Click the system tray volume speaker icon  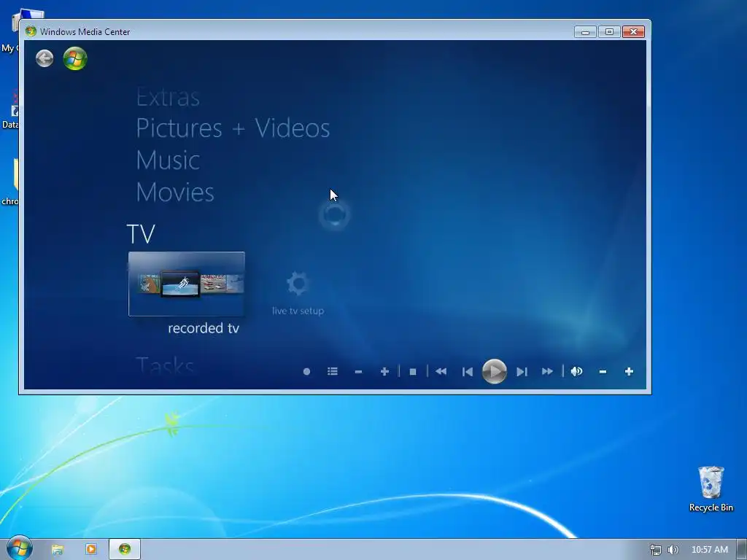[x=673, y=550]
